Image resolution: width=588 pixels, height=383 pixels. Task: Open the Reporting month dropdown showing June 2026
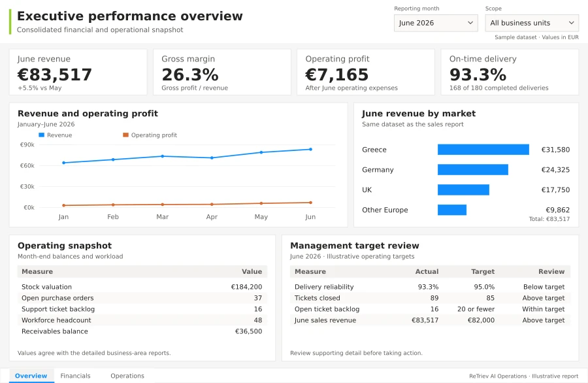(436, 23)
